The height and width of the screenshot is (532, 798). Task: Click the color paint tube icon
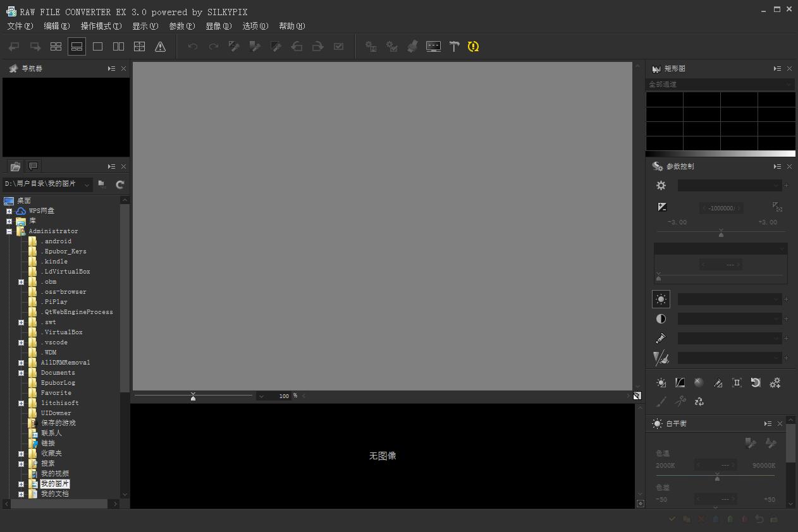click(661, 339)
